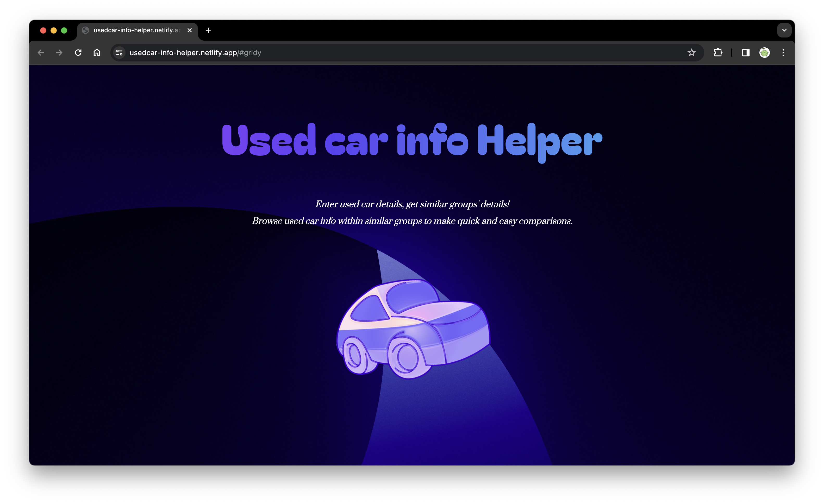Bookmark this page with the star icon
The height and width of the screenshot is (504, 824).
[x=692, y=53]
